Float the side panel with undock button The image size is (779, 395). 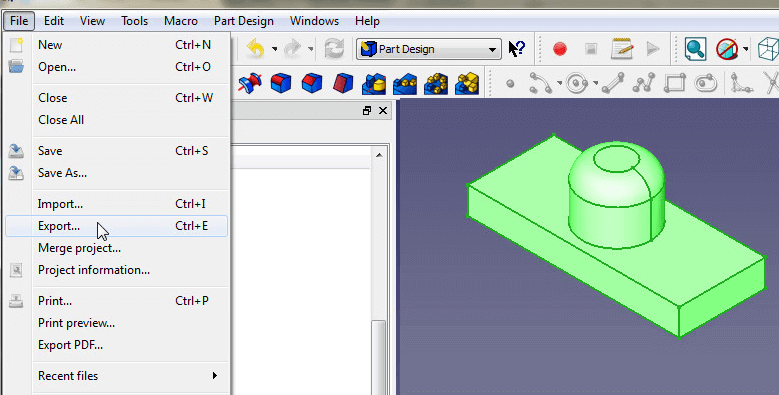367,110
